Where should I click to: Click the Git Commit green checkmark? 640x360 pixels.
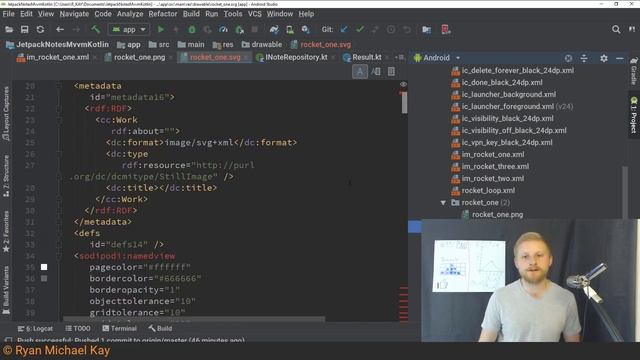(360, 29)
